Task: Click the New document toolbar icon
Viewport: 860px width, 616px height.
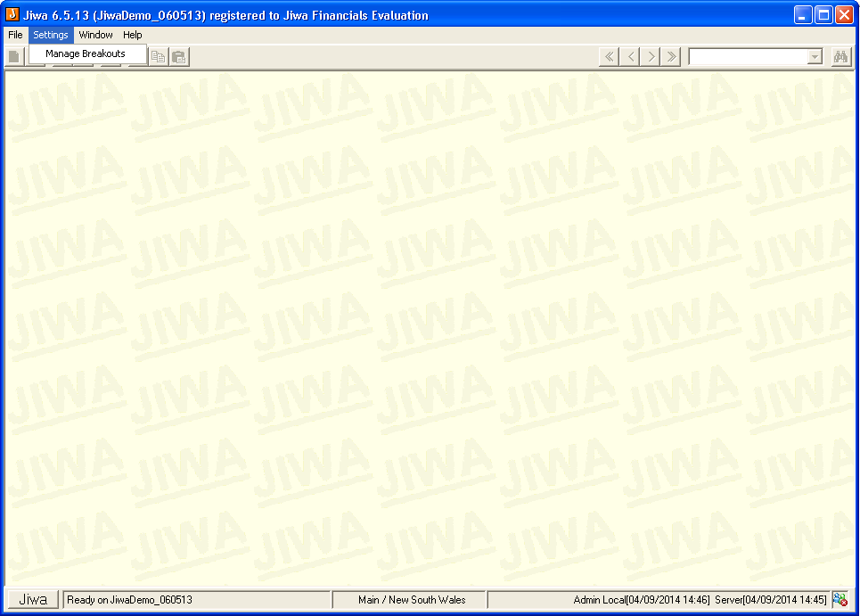Action: click(x=14, y=57)
